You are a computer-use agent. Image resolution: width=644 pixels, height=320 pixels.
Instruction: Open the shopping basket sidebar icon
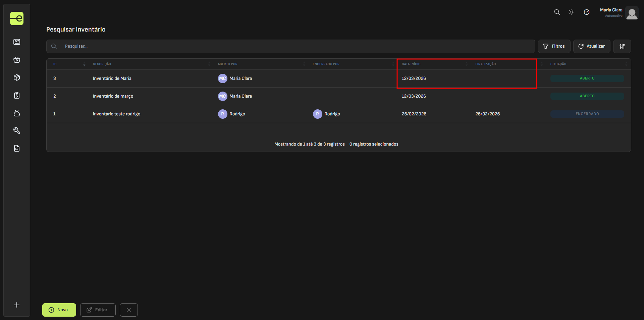17,60
